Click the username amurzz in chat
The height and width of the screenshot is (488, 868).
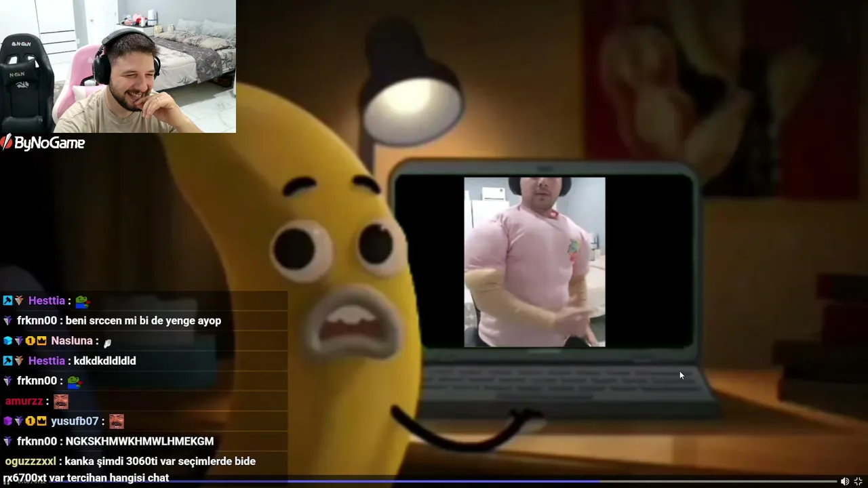point(24,401)
